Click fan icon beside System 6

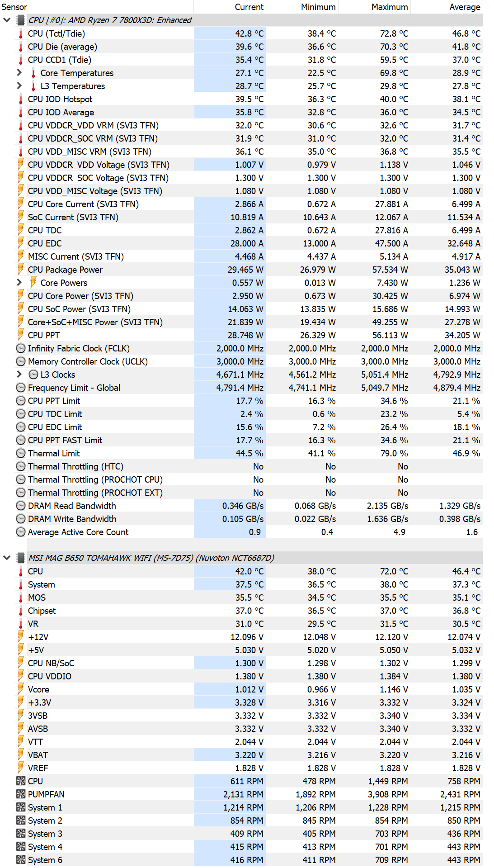(21, 860)
